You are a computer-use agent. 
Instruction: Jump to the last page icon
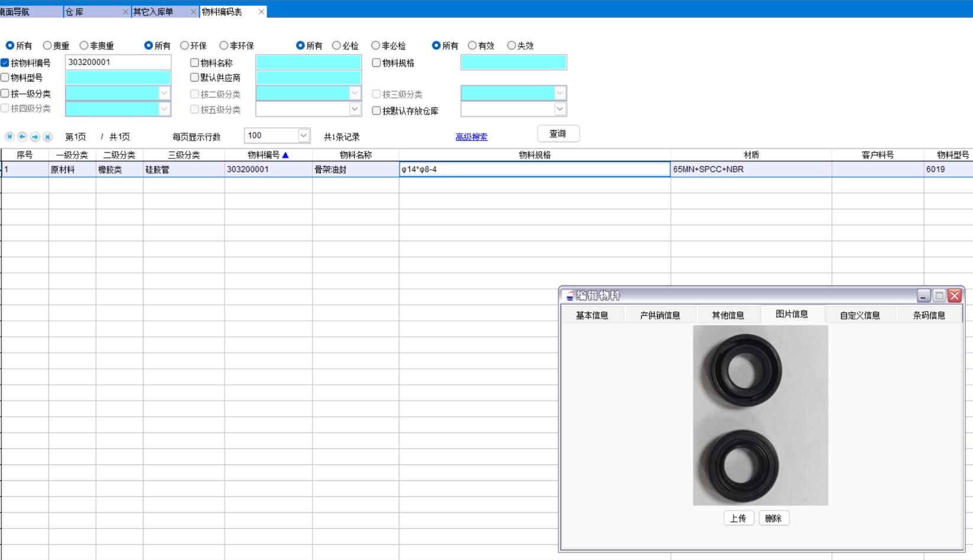click(48, 137)
